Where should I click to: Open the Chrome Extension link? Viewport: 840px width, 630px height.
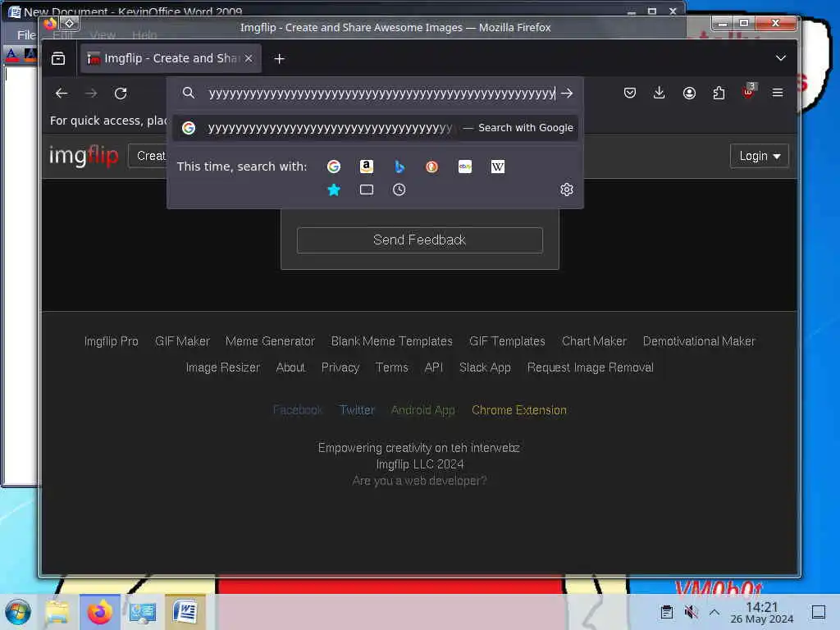(519, 410)
